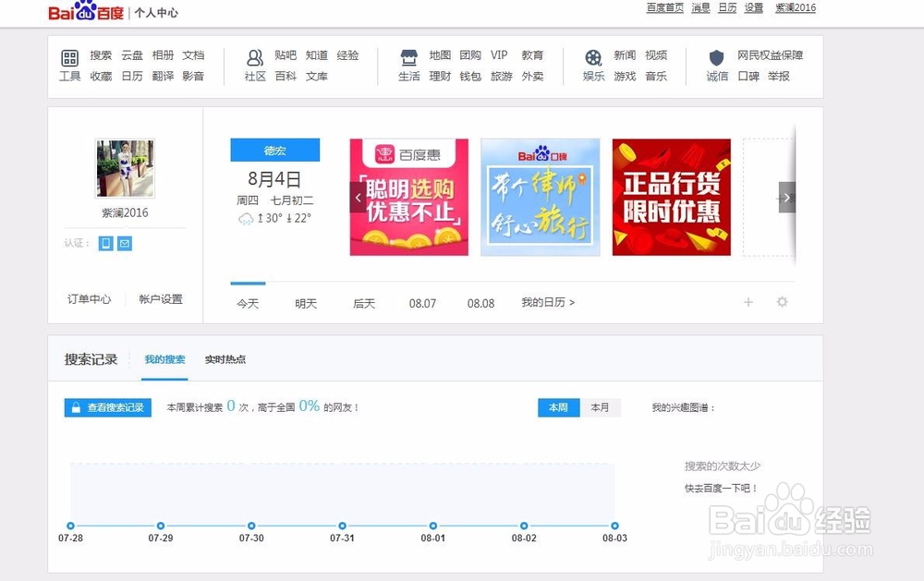Open the 文库 community link
Screen dimensions: 924x581
pos(316,76)
